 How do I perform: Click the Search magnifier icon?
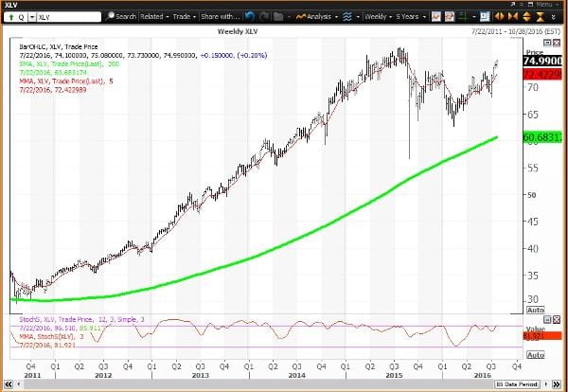point(110,16)
